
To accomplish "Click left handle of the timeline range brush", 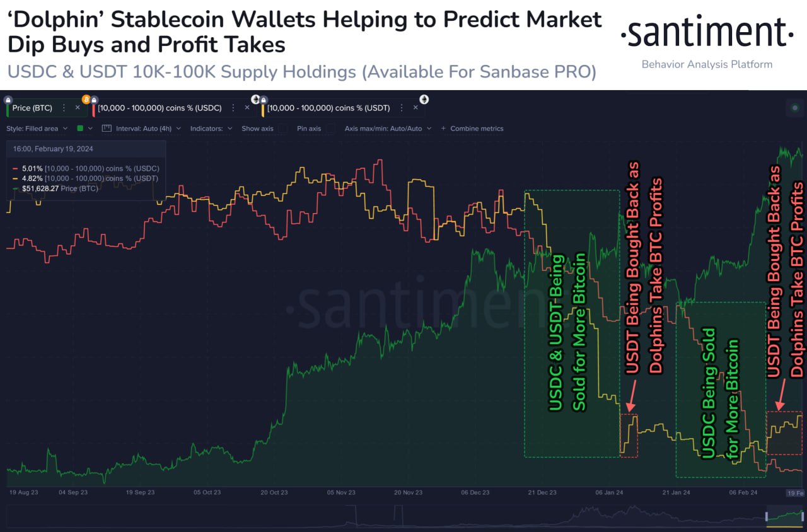I will (767, 516).
